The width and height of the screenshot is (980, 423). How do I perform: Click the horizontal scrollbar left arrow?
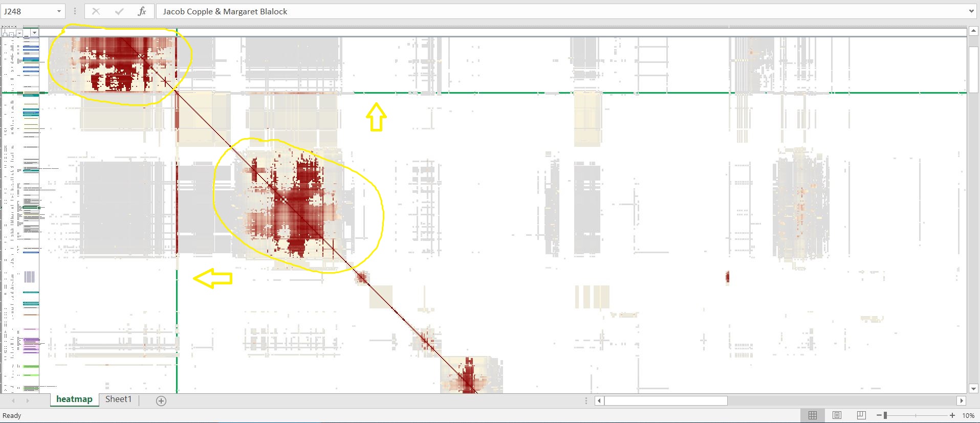click(599, 401)
